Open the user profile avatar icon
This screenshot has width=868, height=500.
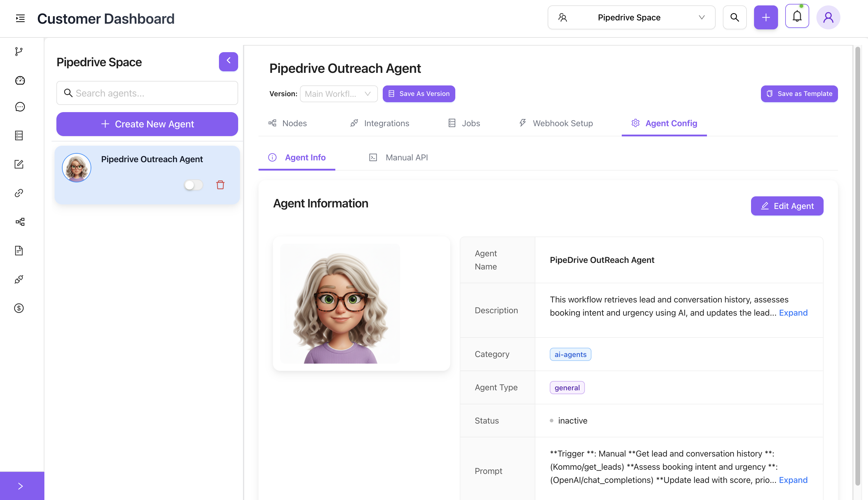pos(828,17)
